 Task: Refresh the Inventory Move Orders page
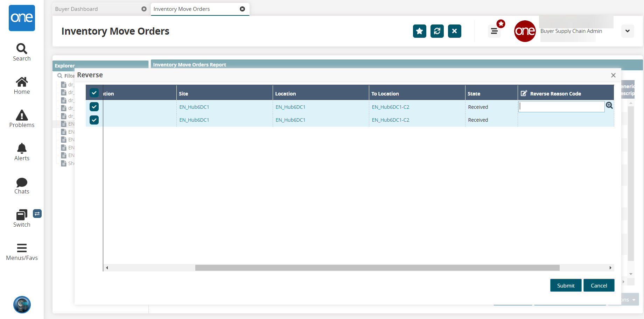click(x=437, y=31)
